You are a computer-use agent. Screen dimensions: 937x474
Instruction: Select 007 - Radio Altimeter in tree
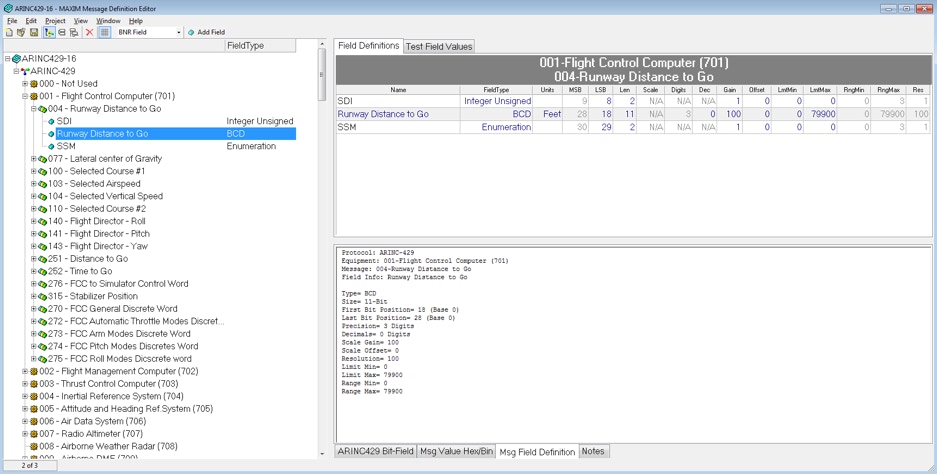tap(91, 434)
